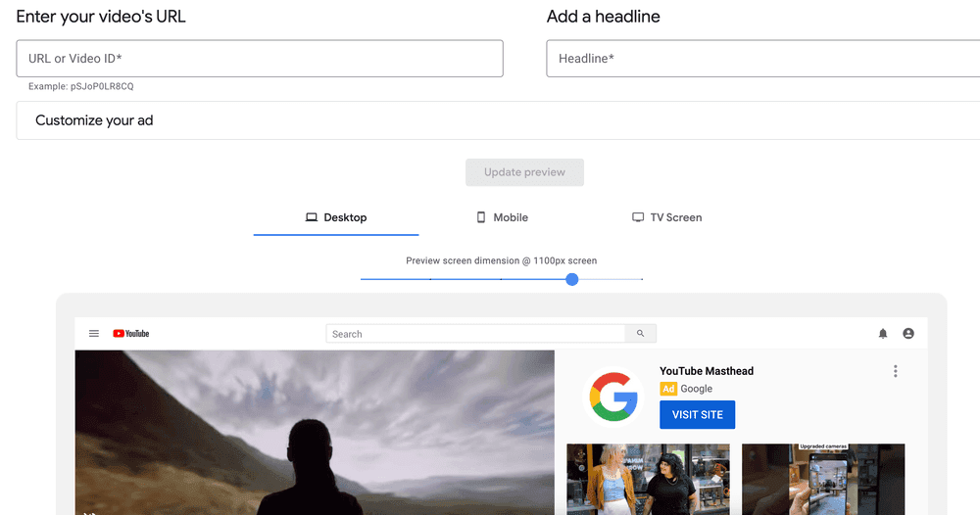Switch to the TV Screen preview tab
Screen dimensions: 980x515
tap(666, 217)
